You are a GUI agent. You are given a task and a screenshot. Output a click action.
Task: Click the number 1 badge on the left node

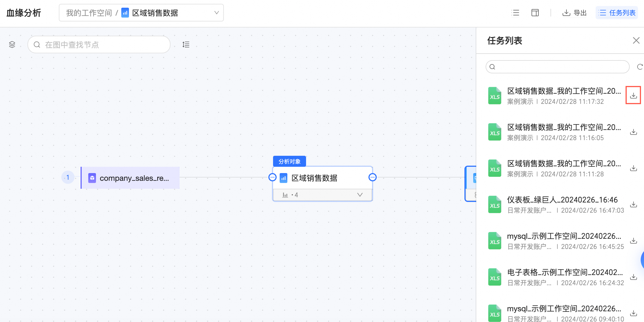[x=68, y=177]
